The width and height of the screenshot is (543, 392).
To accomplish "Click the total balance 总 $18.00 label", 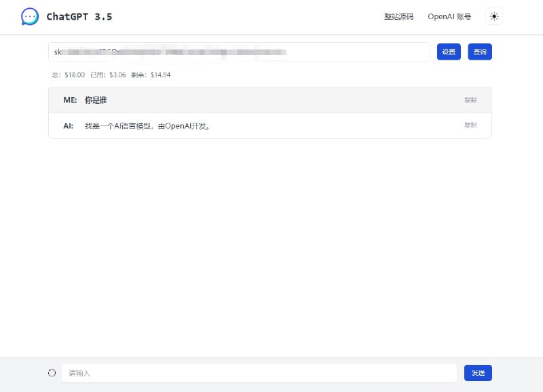I will point(68,75).
